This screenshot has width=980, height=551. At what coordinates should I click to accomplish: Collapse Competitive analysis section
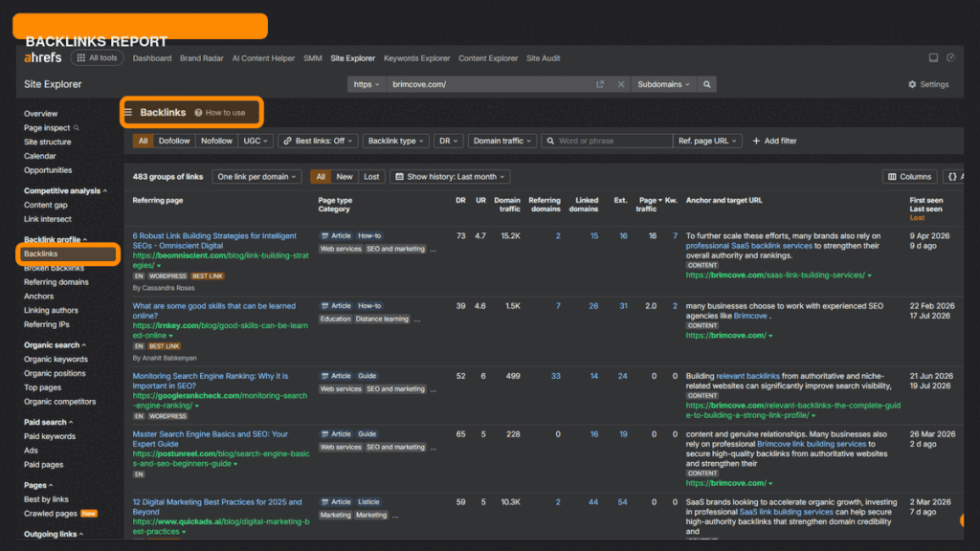click(65, 191)
